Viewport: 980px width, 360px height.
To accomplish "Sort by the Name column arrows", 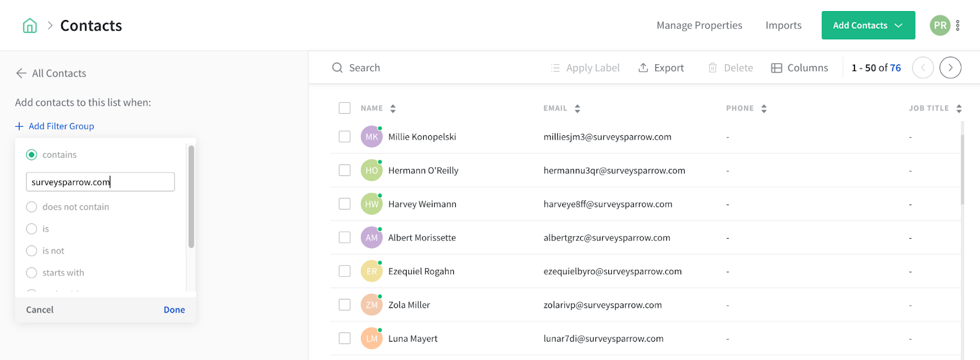I will coord(393,108).
